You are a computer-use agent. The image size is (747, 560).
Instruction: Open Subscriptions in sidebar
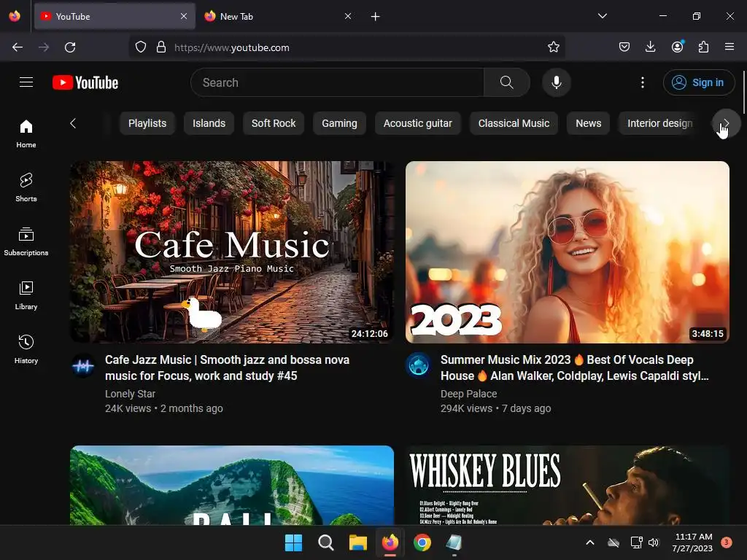[26, 241]
